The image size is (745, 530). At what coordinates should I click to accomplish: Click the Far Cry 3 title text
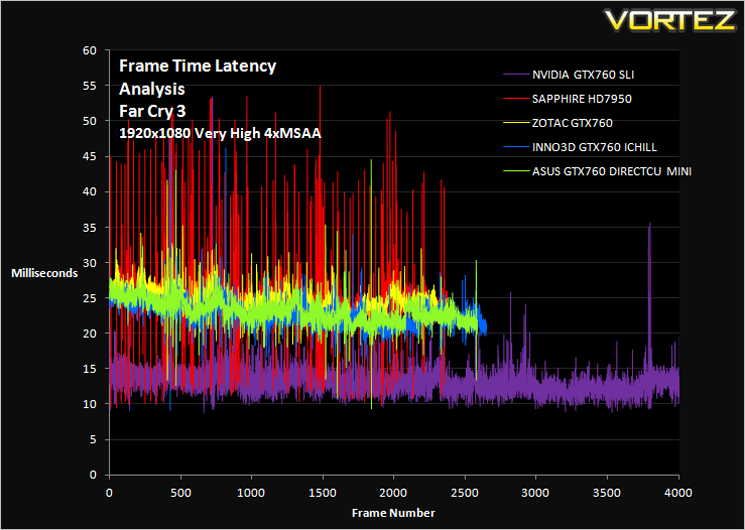pos(152,111)
